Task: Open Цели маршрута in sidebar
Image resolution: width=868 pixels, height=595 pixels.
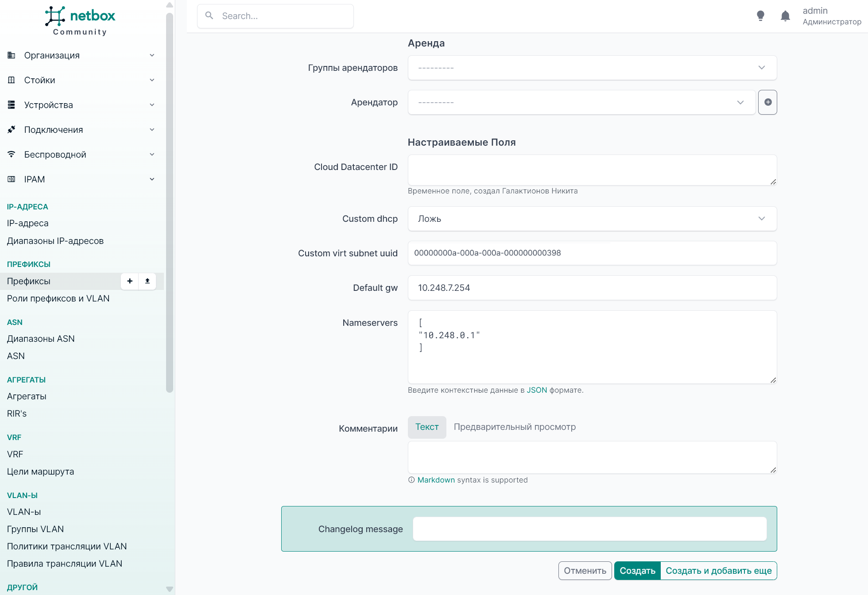Action: (x=41, y=471)
